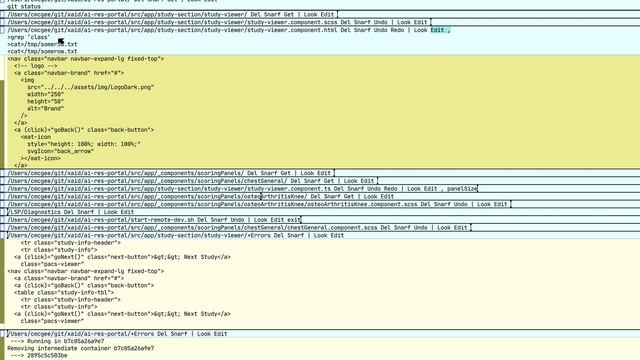The width and height of the screenshot is (640, 360).
Task: Click layout box of study-viewer.component.html window
Action: click(x=2, y=30)
